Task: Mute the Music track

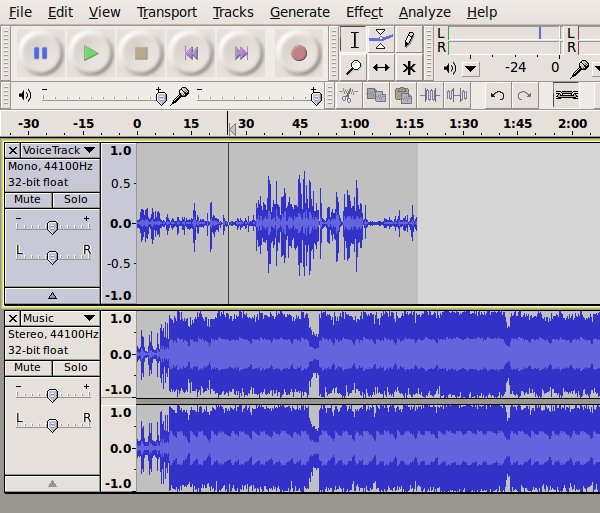Action: [28, 368]
